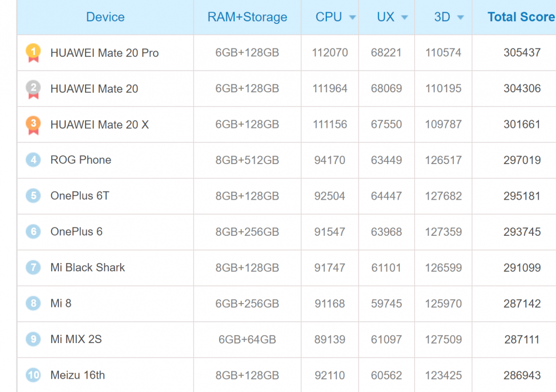This screenshot has height=392, width=556.
Task: Click the CPU header label
Action: 329,17
